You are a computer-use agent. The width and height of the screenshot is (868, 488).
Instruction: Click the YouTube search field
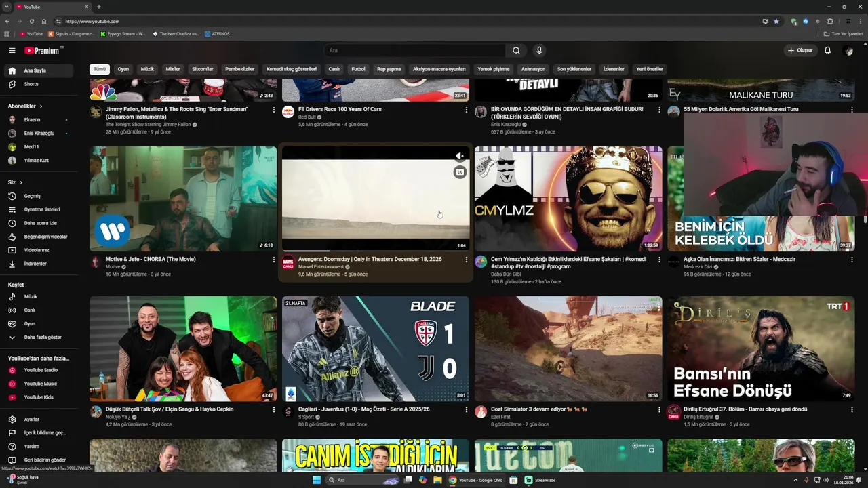[415, 50]
